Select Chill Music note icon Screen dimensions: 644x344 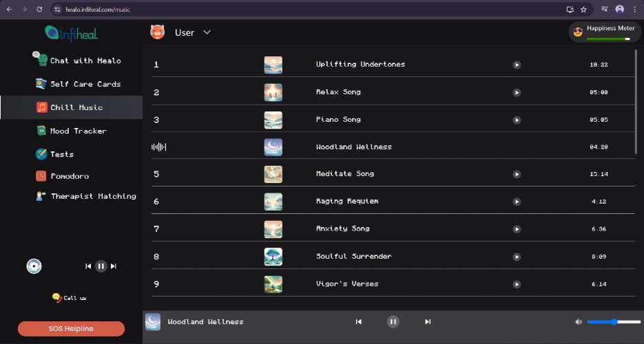coord(42,107)
